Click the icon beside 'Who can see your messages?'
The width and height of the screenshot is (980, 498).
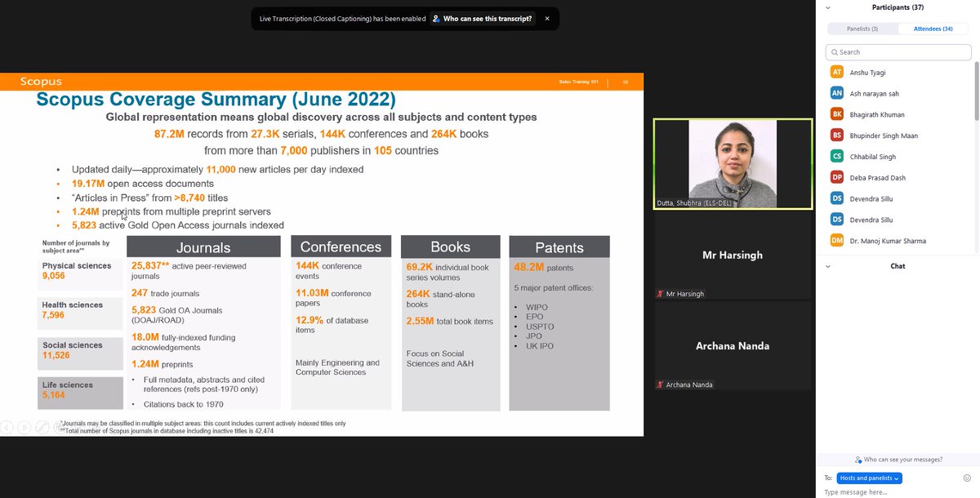point(858,460)
